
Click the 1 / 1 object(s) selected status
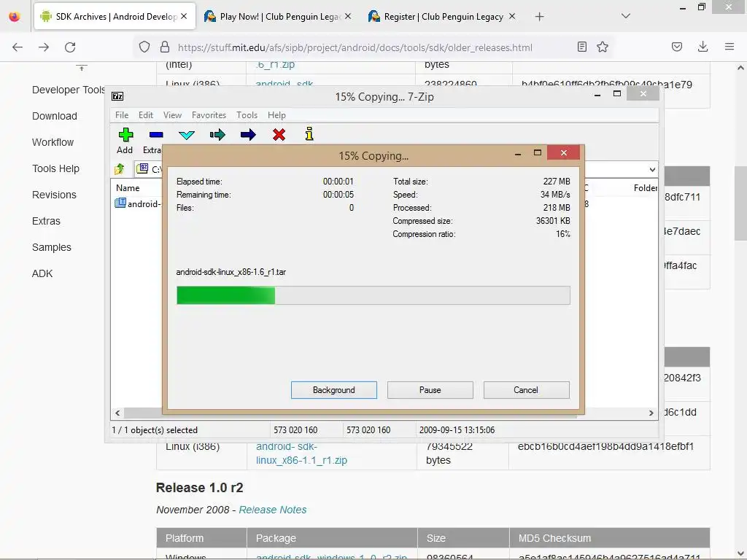click(155, 430)
